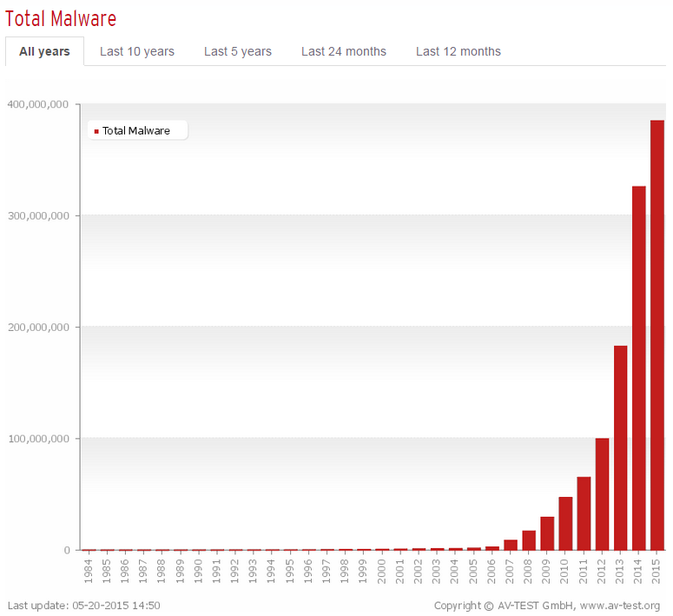The height and width of the screenshot is (616, 673).
Task: Select the 2011 bar in chart
Action: (584, 513)
